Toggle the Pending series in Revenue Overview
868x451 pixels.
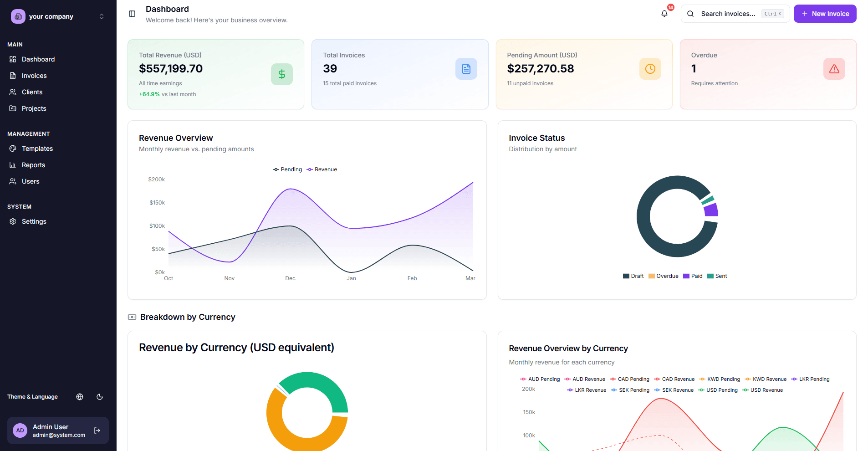coord(287,169)
